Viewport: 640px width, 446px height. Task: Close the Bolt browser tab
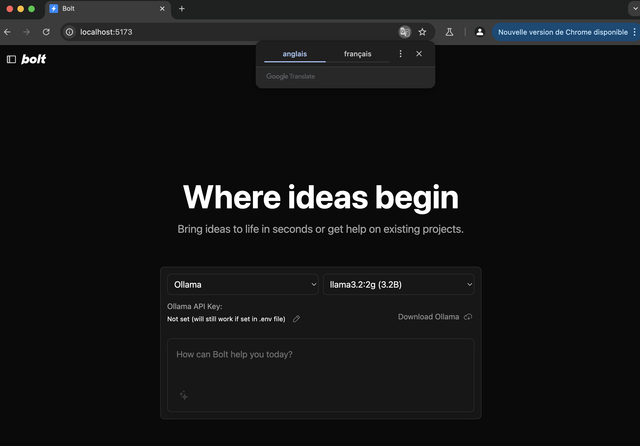162,9
